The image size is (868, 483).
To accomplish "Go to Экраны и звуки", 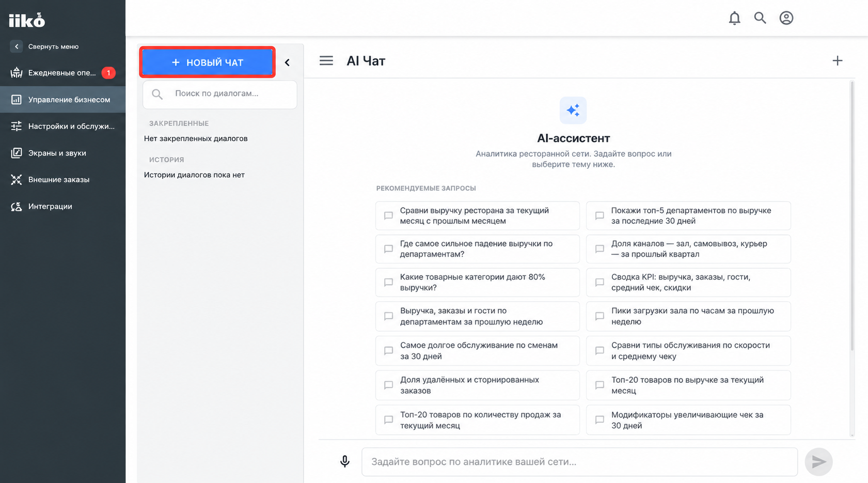I will click(x=62, y=153).
